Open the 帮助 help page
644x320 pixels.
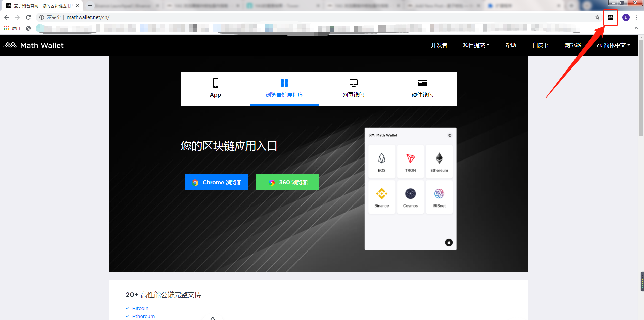pyautogui.click(x=511, y=45)
